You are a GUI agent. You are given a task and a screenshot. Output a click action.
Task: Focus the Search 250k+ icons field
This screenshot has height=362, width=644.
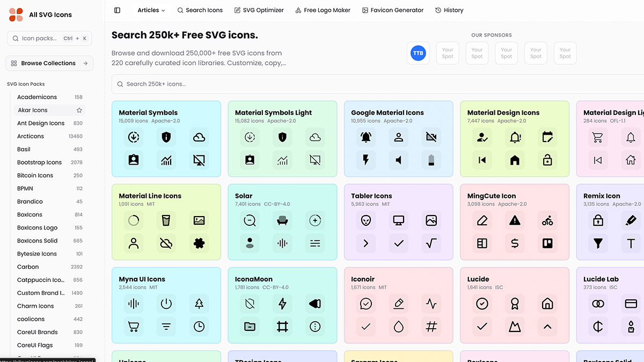click(376, 84)
